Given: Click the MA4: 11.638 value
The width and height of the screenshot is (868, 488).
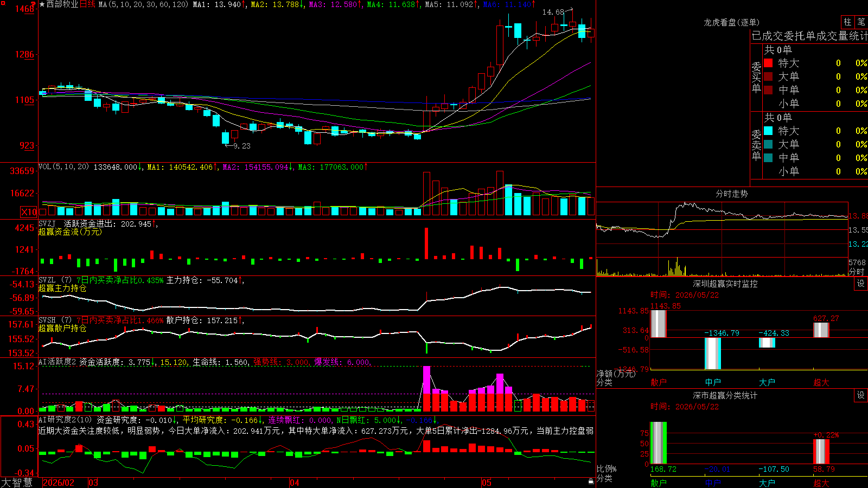Looking at the screenshot, I should coord(391,4).
